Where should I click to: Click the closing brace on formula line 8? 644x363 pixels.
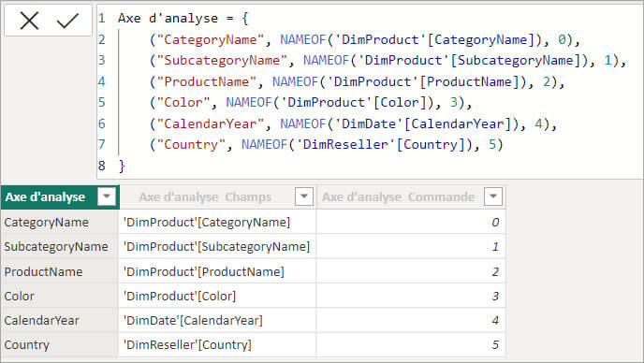click(122, 166)
